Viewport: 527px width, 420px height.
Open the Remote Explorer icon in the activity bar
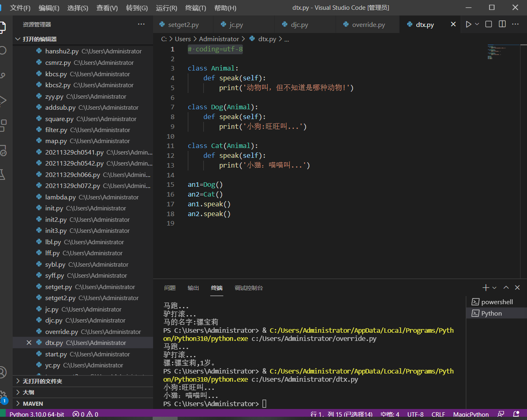3,150
